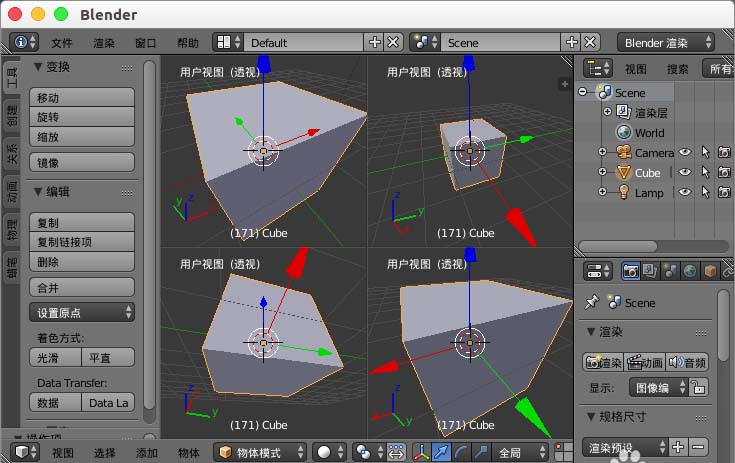The width and height of the screenshot is (735, 463).
Task: Enable the rotate manipulator arc
Action: coord(461,452)
